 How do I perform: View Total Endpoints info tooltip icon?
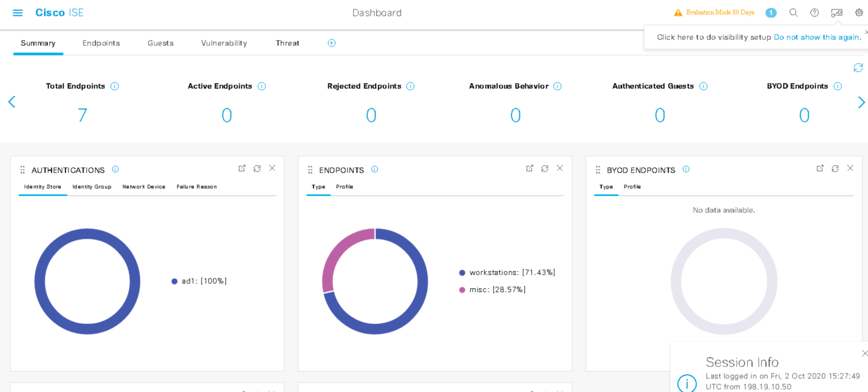[x=114, y=86]
